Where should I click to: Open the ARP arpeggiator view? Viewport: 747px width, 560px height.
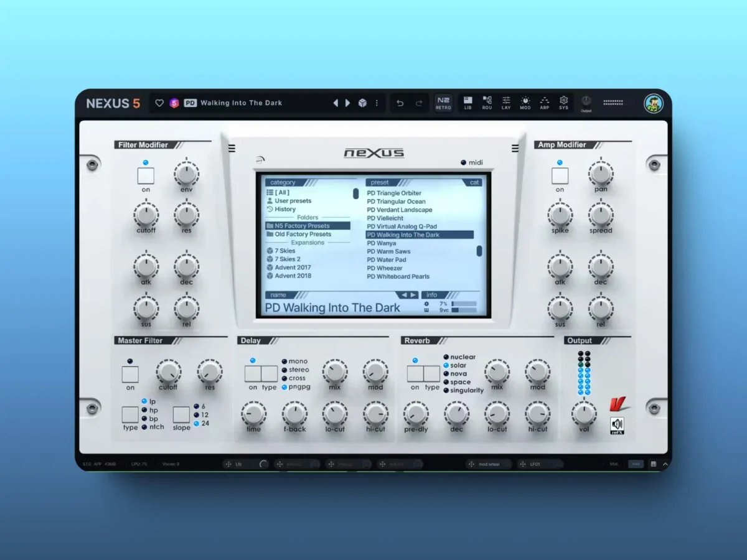click(x=544, y=103)
